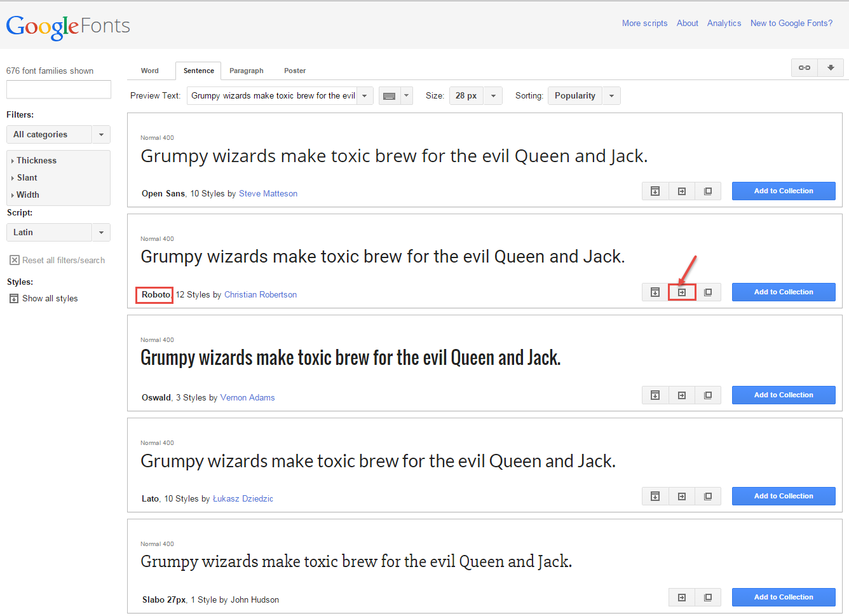Open the All categories dropdown
Viewport: 849px width, 616px height.
tap(58, 134)
